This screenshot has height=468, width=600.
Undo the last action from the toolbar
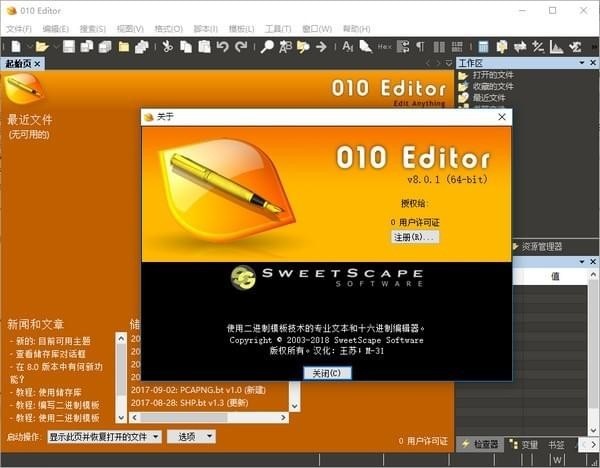(x=222, y=47)
